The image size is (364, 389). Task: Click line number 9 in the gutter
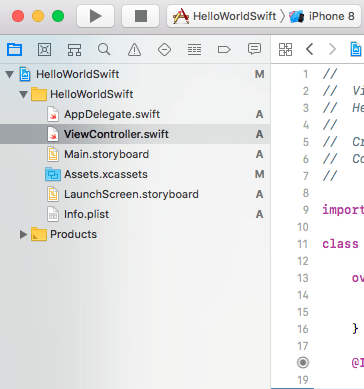pyautogui.click(x=306, y=210)
